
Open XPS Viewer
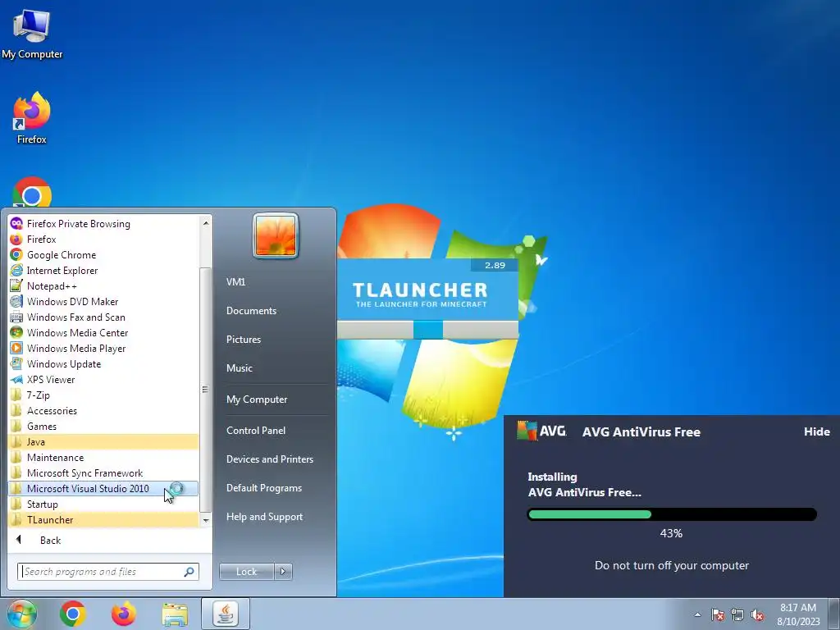(103, 379)
